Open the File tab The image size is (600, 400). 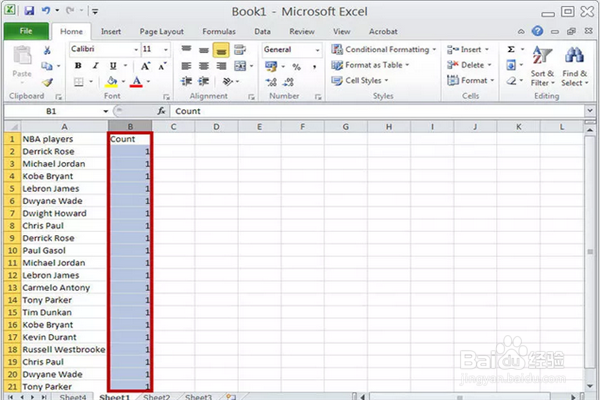(26, 31)
